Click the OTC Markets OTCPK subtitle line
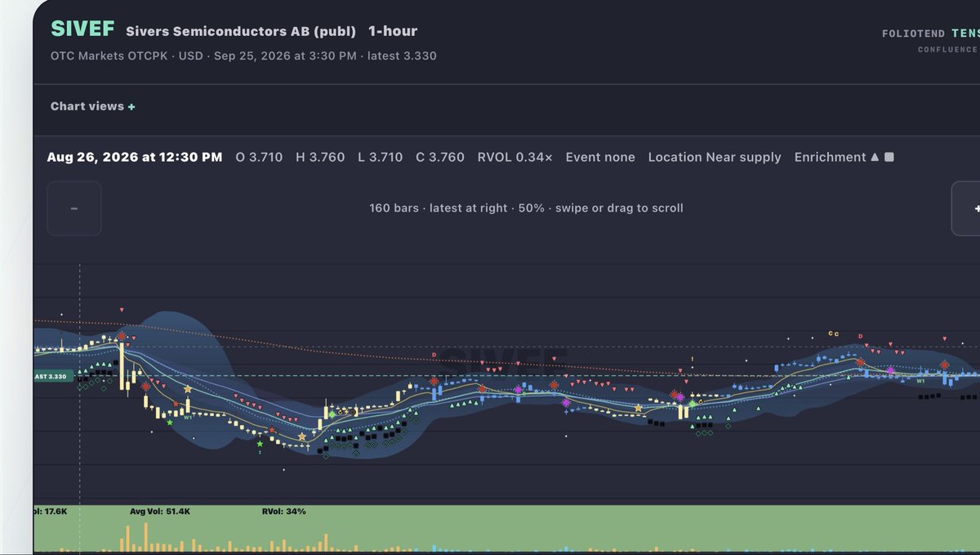 point(243,56)
